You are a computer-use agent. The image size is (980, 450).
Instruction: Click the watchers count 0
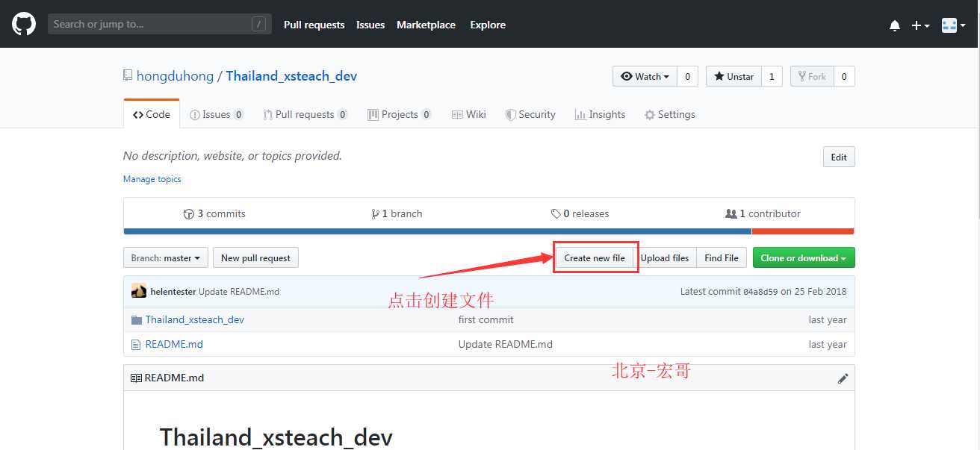pyautogui.click(x=687, y=76)
